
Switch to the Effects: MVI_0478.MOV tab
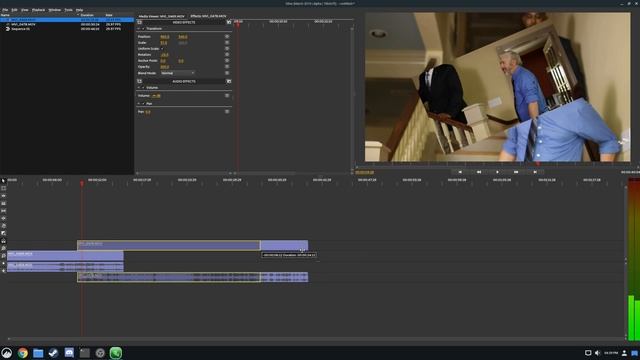[209, 16]
